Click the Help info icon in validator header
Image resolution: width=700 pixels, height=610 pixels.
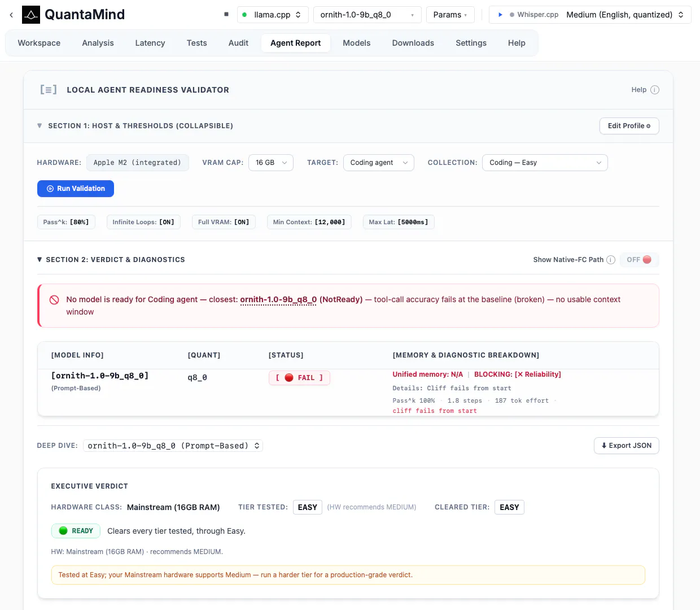[x=655, y=90]
